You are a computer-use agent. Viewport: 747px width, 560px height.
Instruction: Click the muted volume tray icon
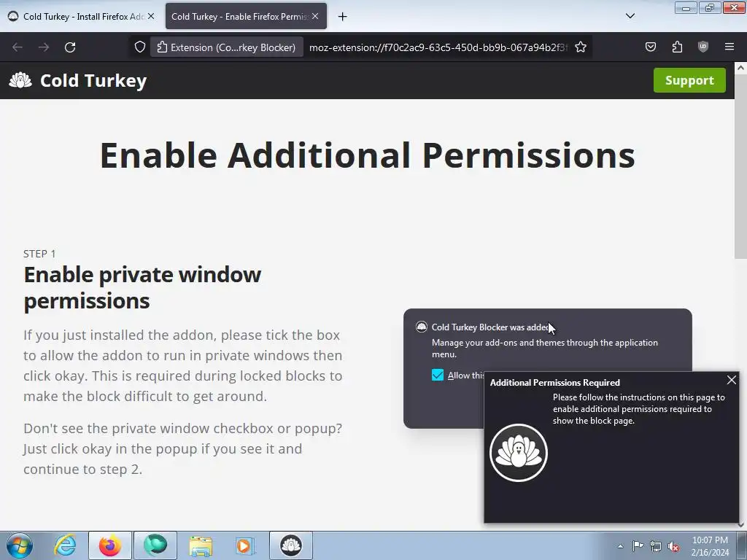coord(673,546)
